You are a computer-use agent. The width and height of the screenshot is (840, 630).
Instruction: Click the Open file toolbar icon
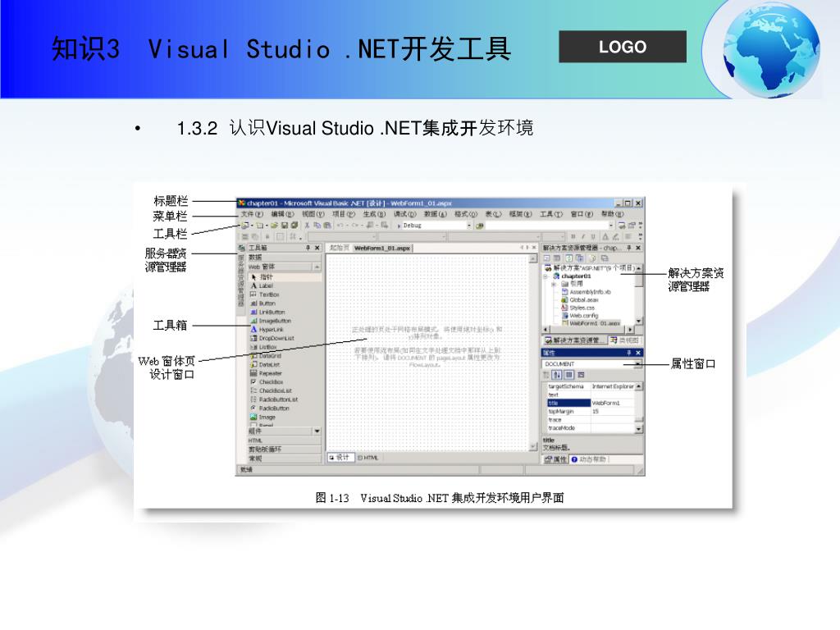[x=275, y=226]
